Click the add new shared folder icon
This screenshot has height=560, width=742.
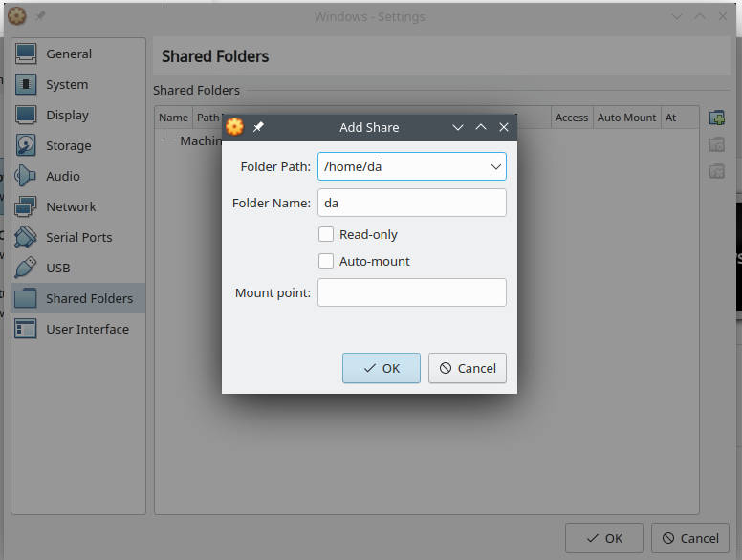click(x=717, y=118)
